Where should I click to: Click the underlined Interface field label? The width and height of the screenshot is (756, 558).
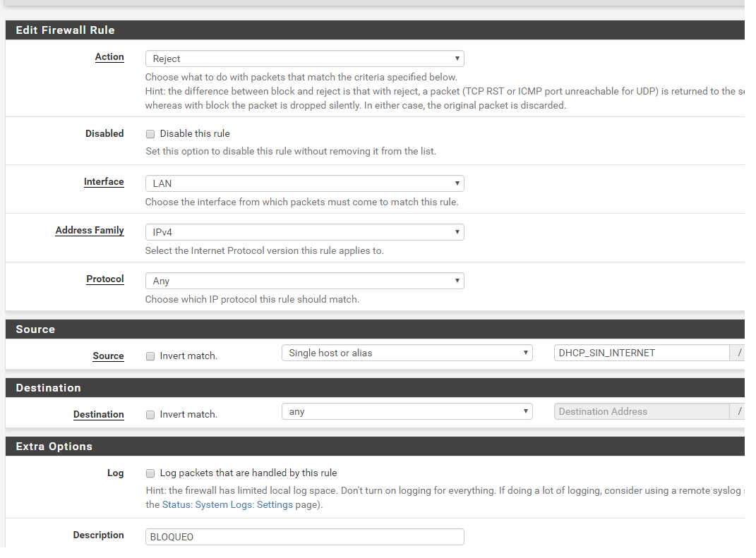(104, 182)
